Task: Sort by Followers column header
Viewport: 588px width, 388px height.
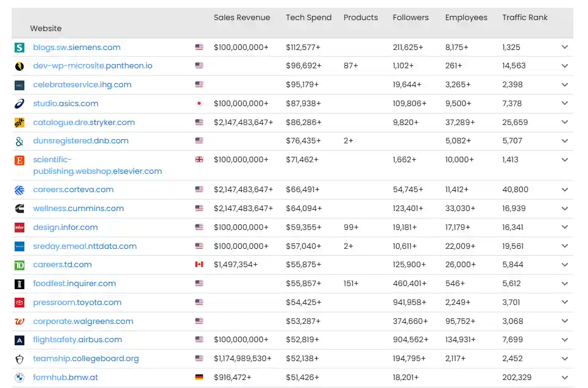Action: pos(411,18)
